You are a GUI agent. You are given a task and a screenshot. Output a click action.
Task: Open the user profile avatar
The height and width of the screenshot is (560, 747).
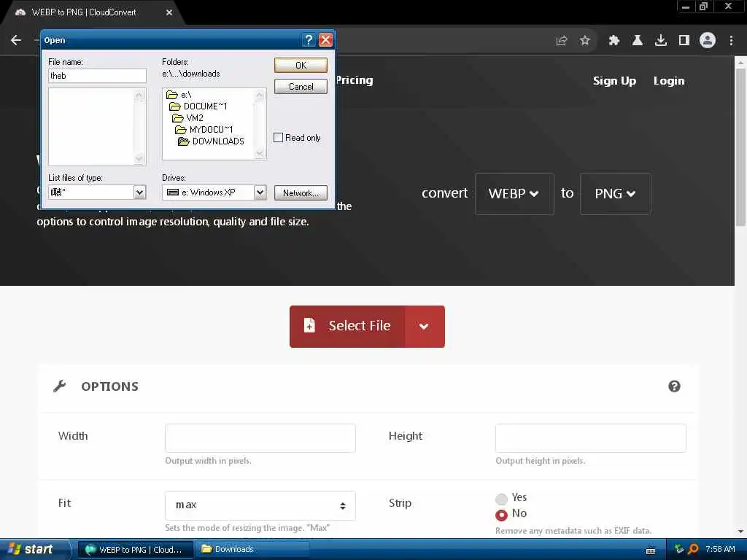tap(708, 41)
